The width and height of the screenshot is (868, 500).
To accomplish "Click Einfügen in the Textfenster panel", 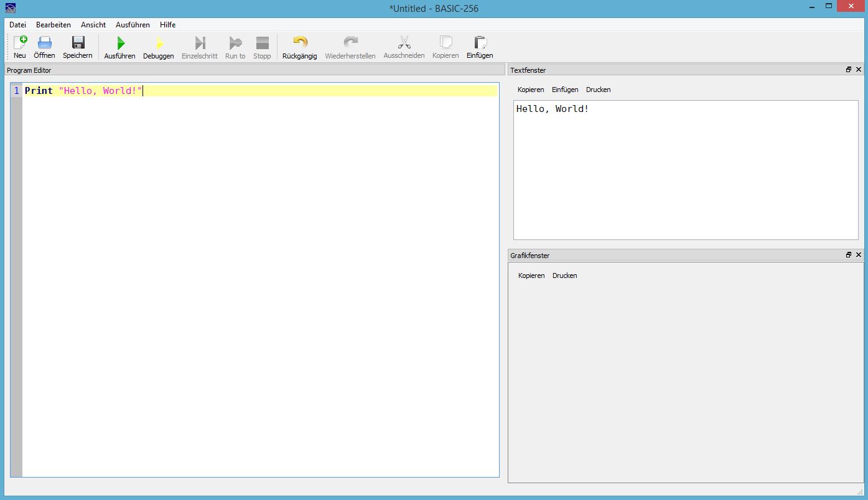I will coord(565,90).
